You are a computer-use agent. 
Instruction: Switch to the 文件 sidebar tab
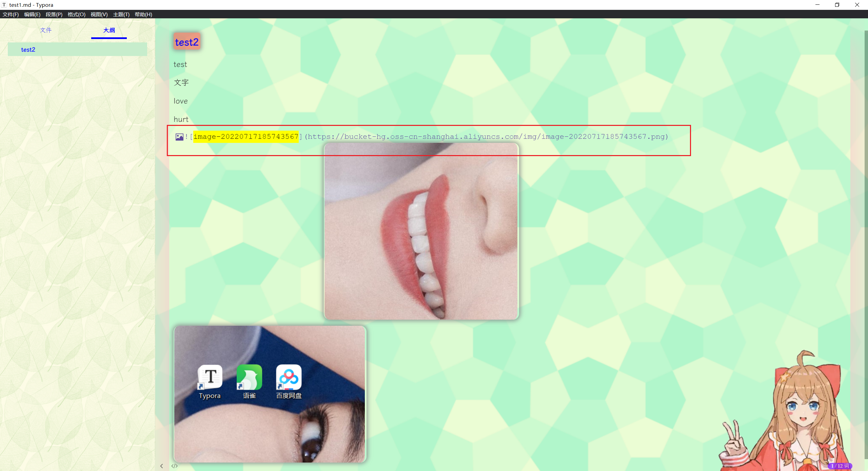pyautogui.click(x=46, y=30)
